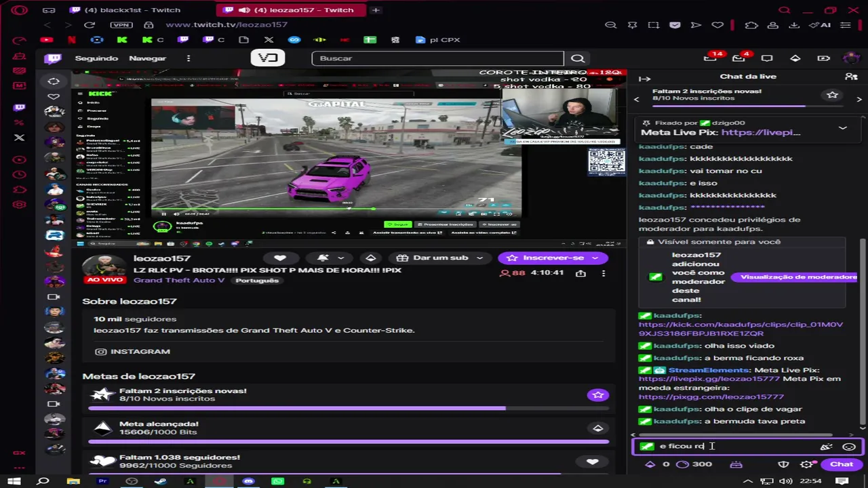Open the chat settings gear

pyautogui.click(x=806, y=464)
